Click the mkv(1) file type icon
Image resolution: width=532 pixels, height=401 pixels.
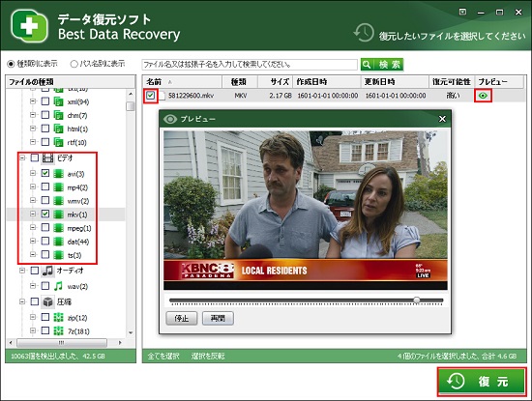pyautogui.click(x=58, y=215)
